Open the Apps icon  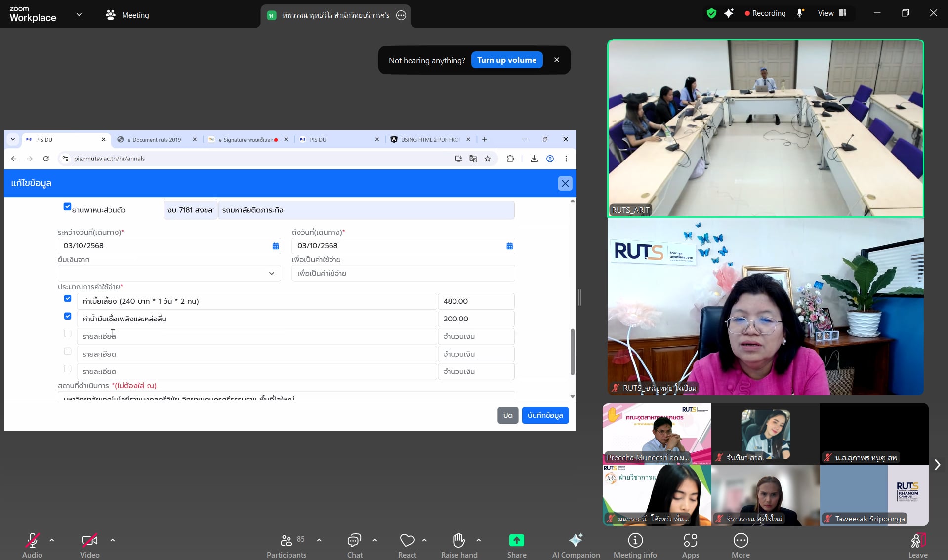click(690, 541)
